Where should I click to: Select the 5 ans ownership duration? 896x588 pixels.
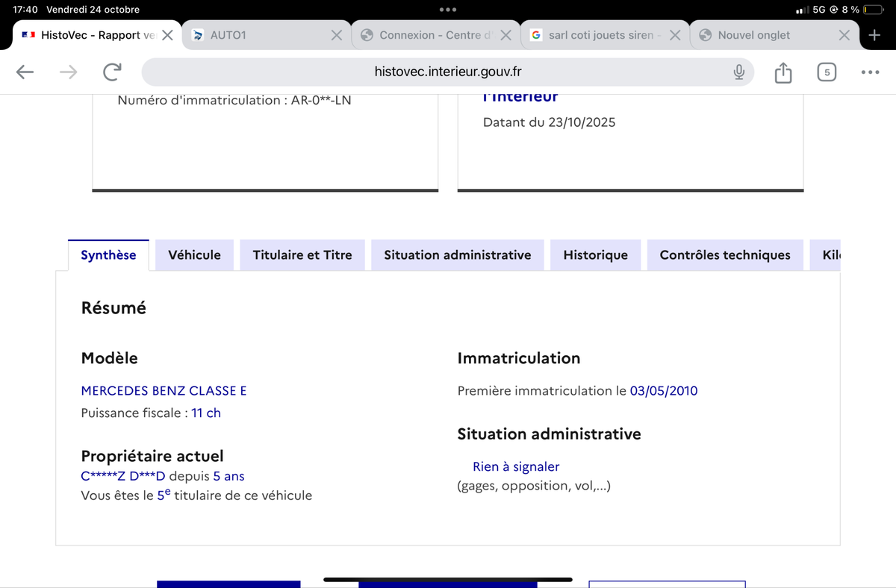pos(228,476)
